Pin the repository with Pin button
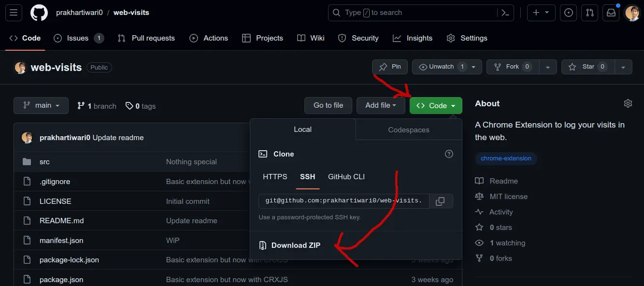This screenshot has width=644, height=286. pos(390,67)
